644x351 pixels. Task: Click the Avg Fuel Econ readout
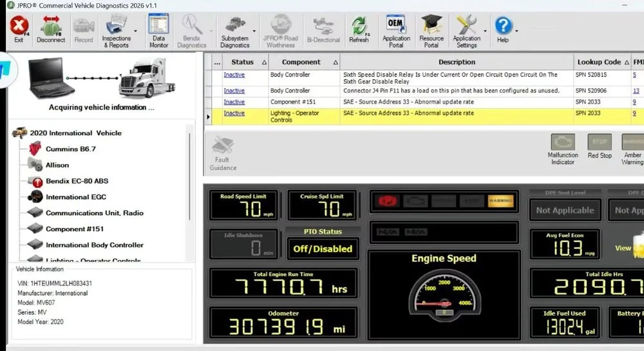(565, 245)
